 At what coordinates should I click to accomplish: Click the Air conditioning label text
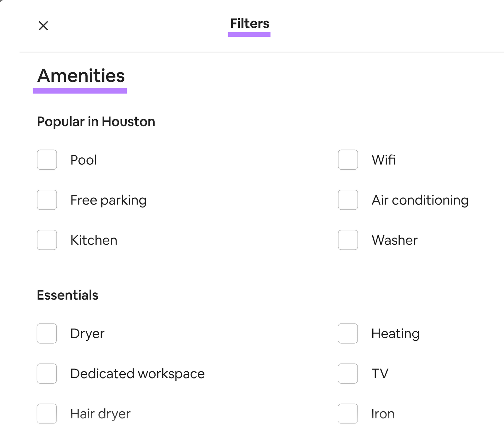point(420,200)
